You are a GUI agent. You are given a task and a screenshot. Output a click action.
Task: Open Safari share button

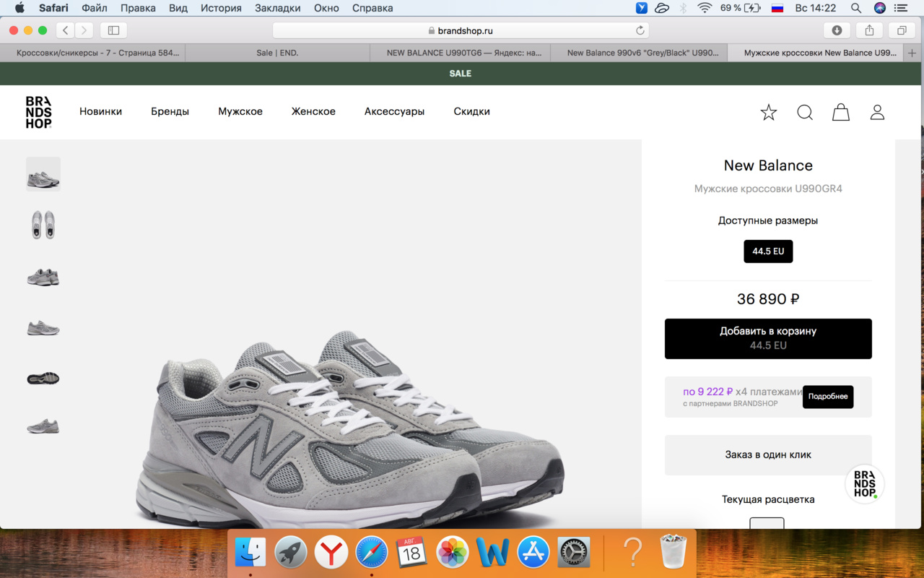869,30
